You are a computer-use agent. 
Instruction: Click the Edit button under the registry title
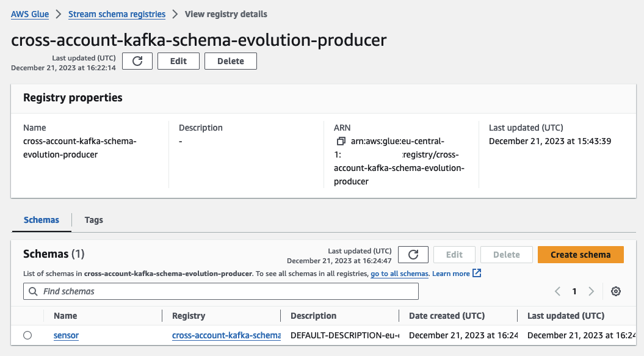click(178, 60)
